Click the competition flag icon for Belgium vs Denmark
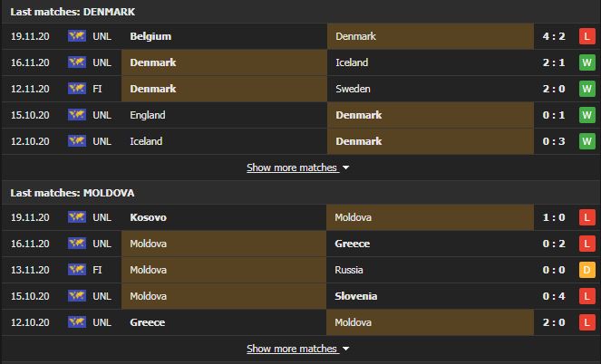 point(77,36)
